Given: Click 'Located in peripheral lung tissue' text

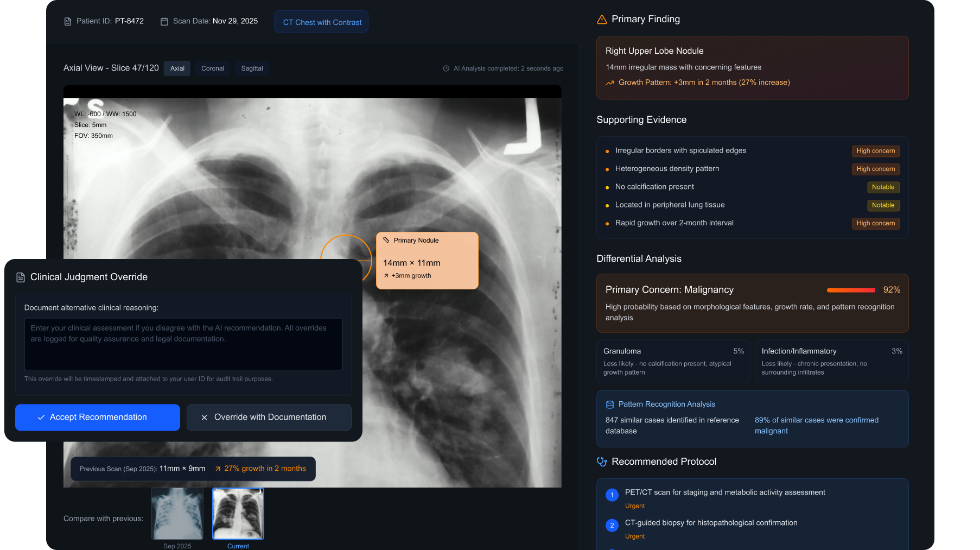Looking at the screenshot, I should [670, 205].
